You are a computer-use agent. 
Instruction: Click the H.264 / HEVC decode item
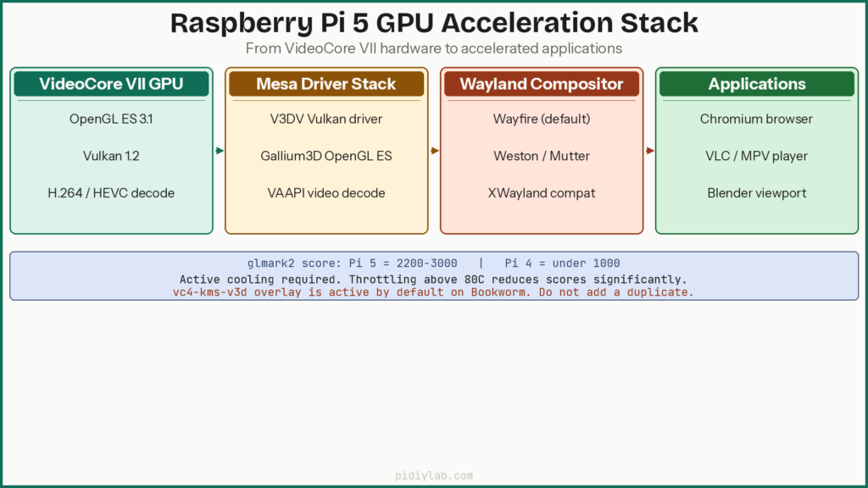pyautogui.click(x=111, y=193)
